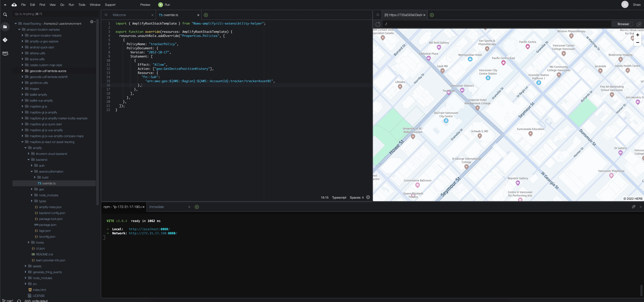Add new tab in editor pane
This screenshot has width=644, height=302.
click(x=206, y=15)
